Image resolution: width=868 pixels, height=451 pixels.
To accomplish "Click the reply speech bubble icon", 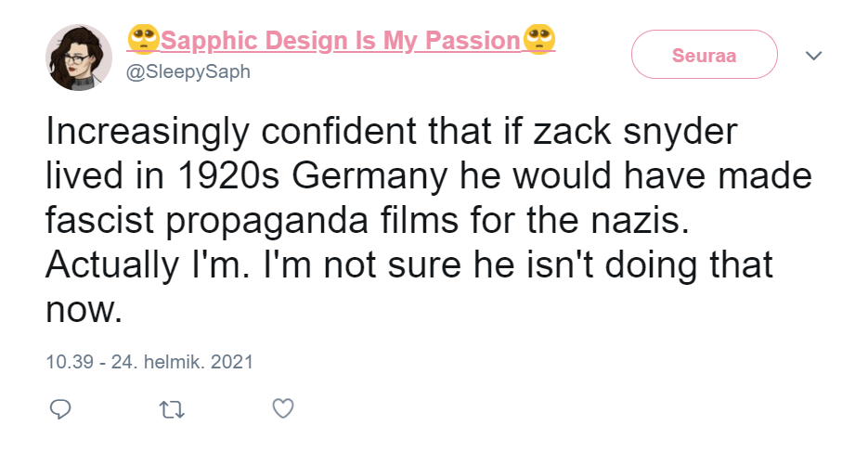I will 60,408.
